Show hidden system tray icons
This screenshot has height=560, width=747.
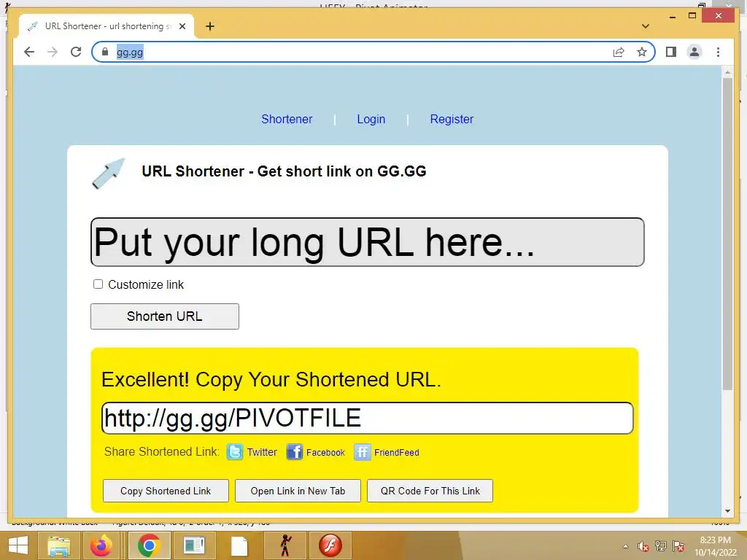click(x=625, y=546)
